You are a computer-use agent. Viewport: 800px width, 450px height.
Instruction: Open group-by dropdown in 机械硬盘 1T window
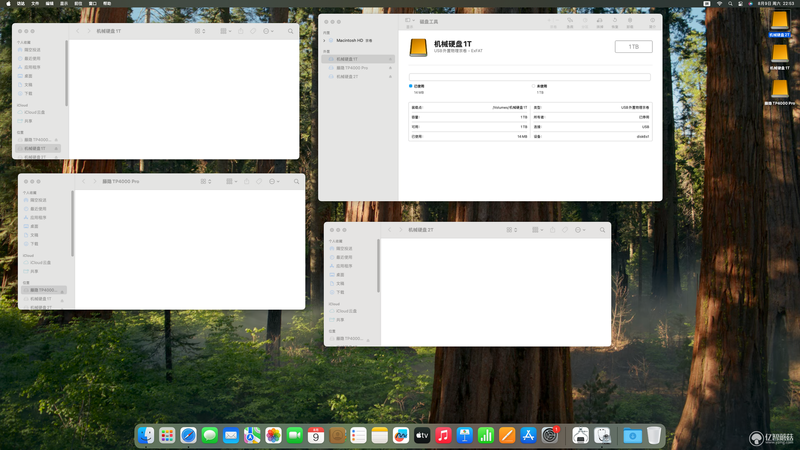[226, 31]
